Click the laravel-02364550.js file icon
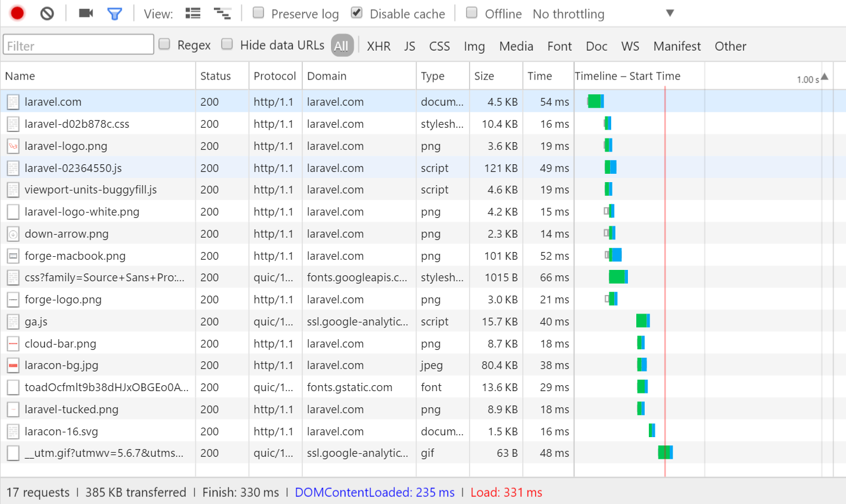The height and width of the screenshot is (504, 846). 13,168
